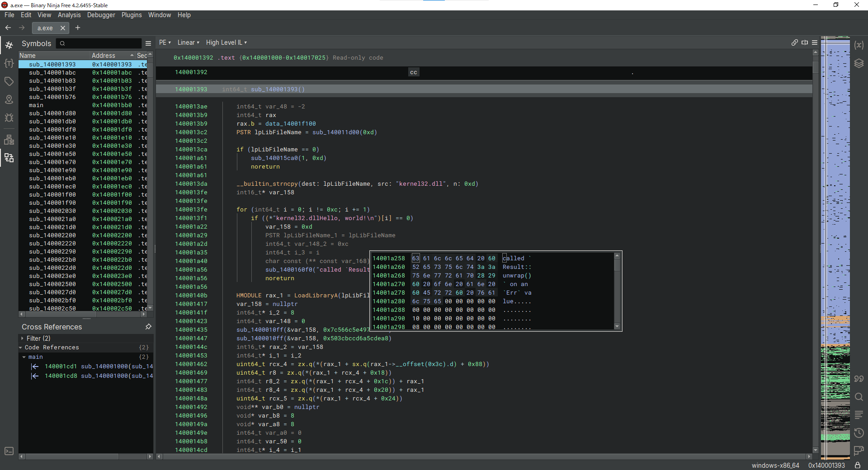Screen dimensions: 868x470
Task: Click windows-x86_64 platform in status bar
Action: coord(775,465)
